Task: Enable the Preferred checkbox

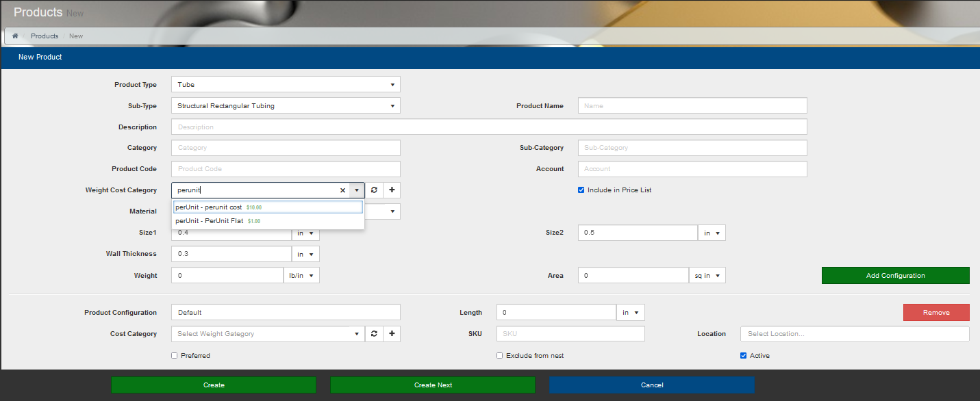Action: click(175, 356)
